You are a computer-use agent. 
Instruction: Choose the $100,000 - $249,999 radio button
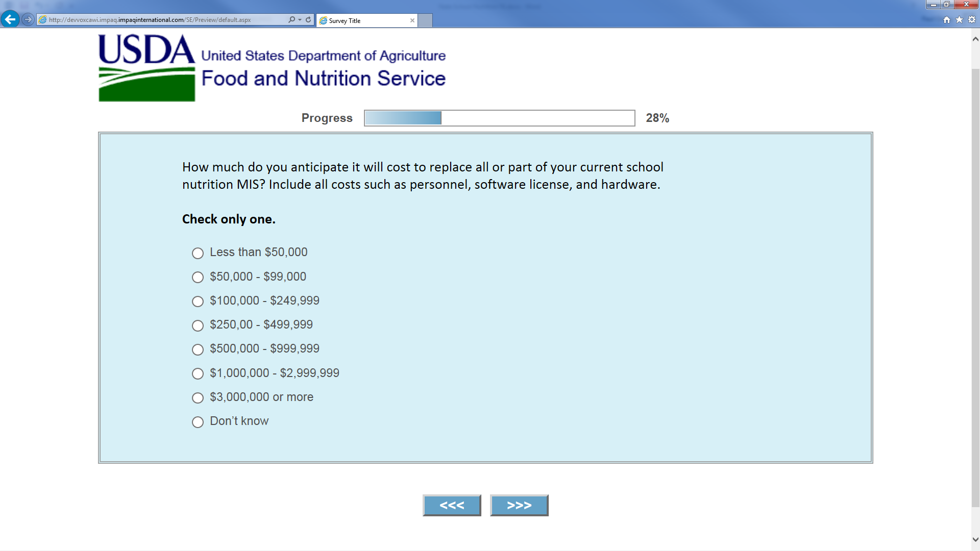point(198,302)
